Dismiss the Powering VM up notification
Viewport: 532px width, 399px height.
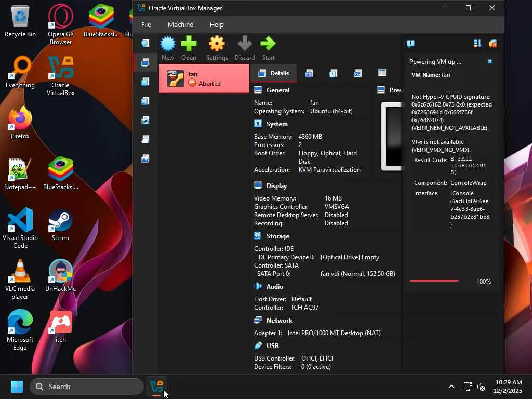489,61
